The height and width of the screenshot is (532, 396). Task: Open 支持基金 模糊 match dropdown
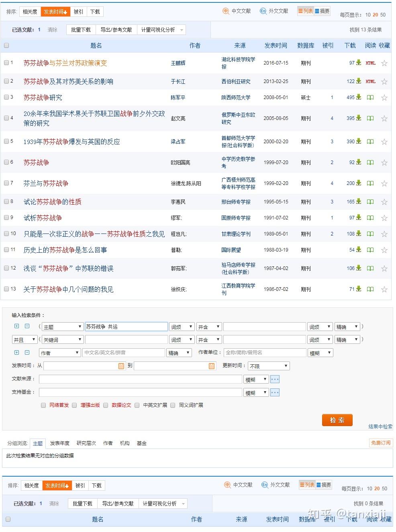point(256,393)
